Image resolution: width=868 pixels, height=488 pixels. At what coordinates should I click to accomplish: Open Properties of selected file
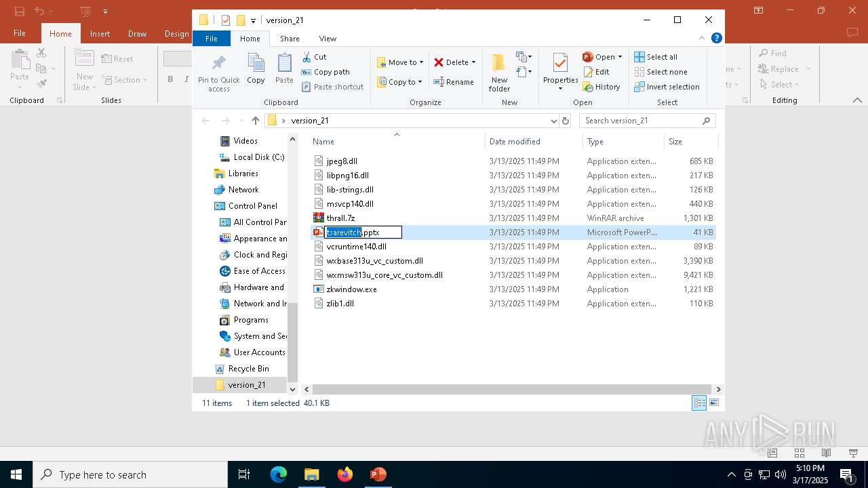point(560,71)
